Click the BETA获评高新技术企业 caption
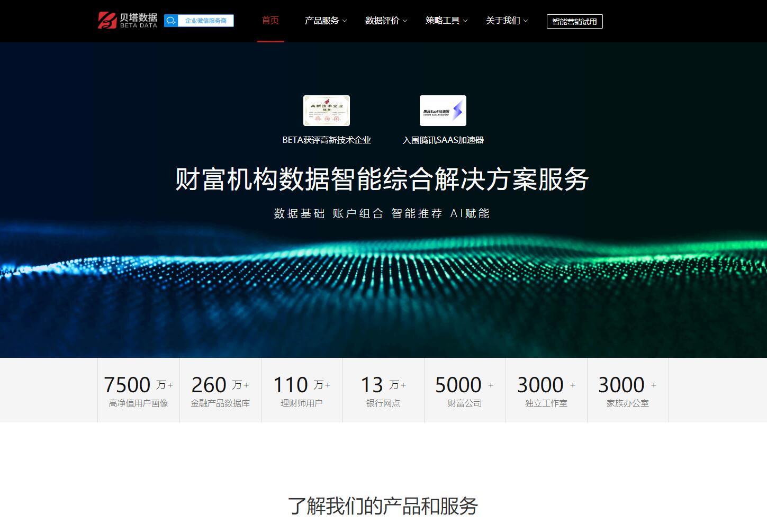 [x=327, y=140]
